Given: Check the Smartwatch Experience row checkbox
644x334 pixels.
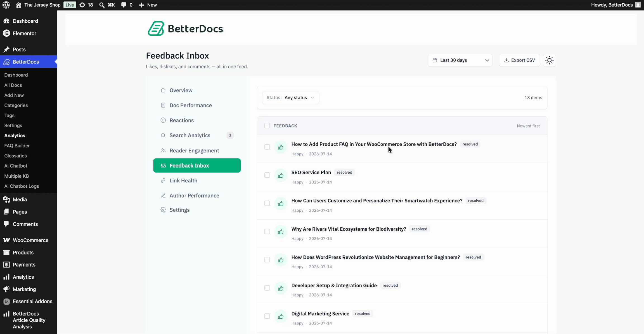Looking at the screenshot, I should (x=267, y=203).
